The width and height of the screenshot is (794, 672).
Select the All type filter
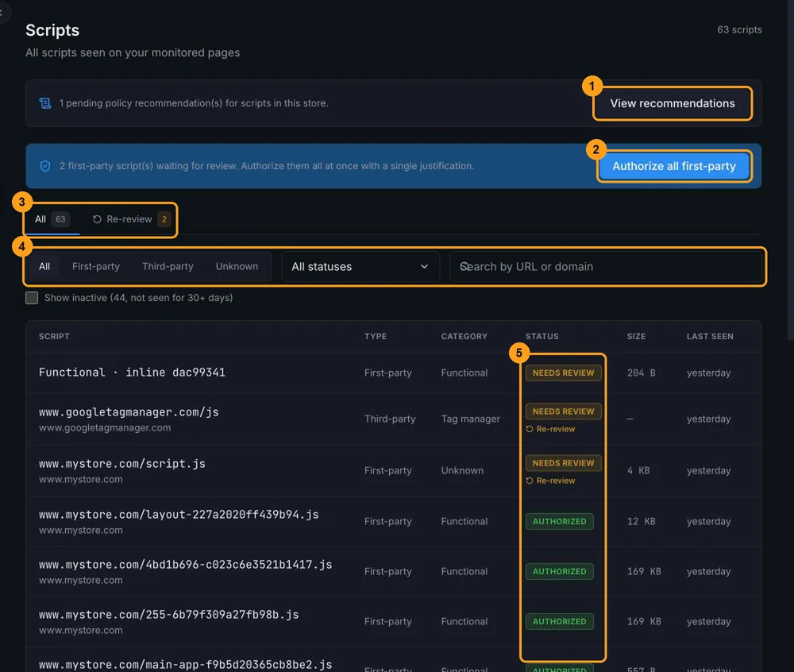click(x=44, y=266)
